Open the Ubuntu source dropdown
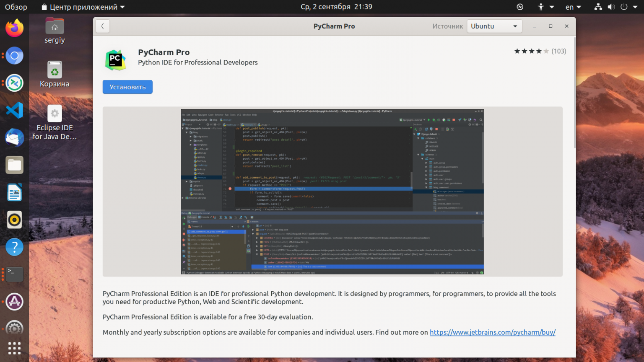 [x=494, y=26]
